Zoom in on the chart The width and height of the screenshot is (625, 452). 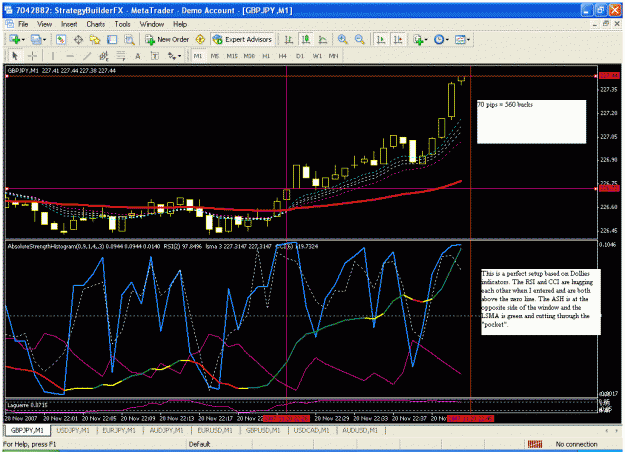(342, 39)
